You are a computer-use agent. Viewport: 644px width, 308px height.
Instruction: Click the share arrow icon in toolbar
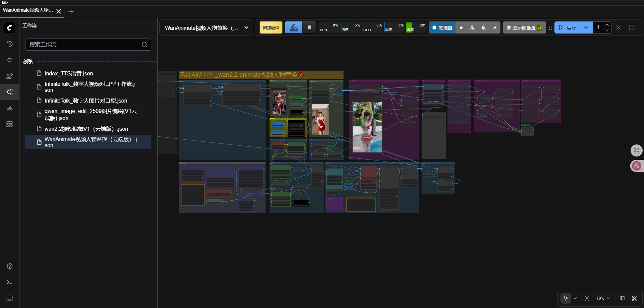pyautogui.click(x=494, y=28)
